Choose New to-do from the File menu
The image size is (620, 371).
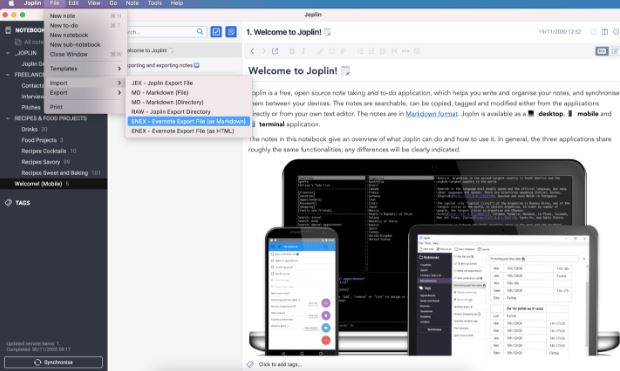tap(85, 25)
